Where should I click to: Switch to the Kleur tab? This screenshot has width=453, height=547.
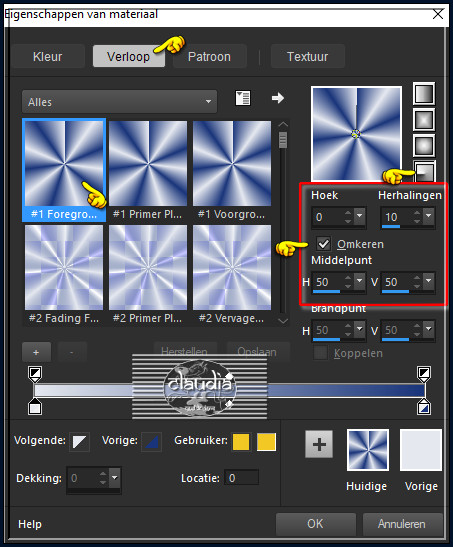(48, 56)
